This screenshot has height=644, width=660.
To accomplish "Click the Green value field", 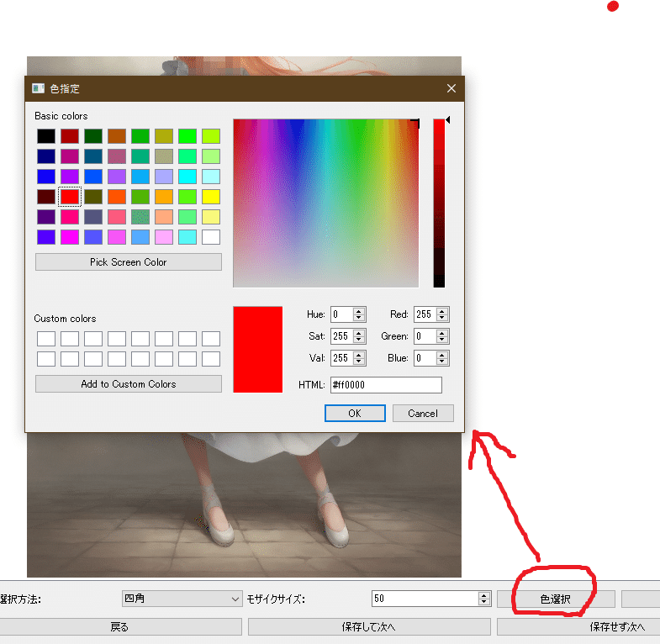I will pyautogui.click(x=425, y=336).
